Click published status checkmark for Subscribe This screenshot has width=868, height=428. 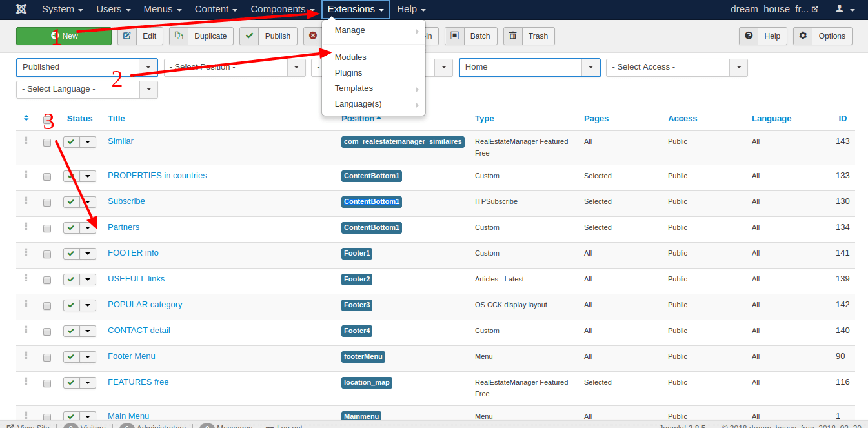point(72,202)
